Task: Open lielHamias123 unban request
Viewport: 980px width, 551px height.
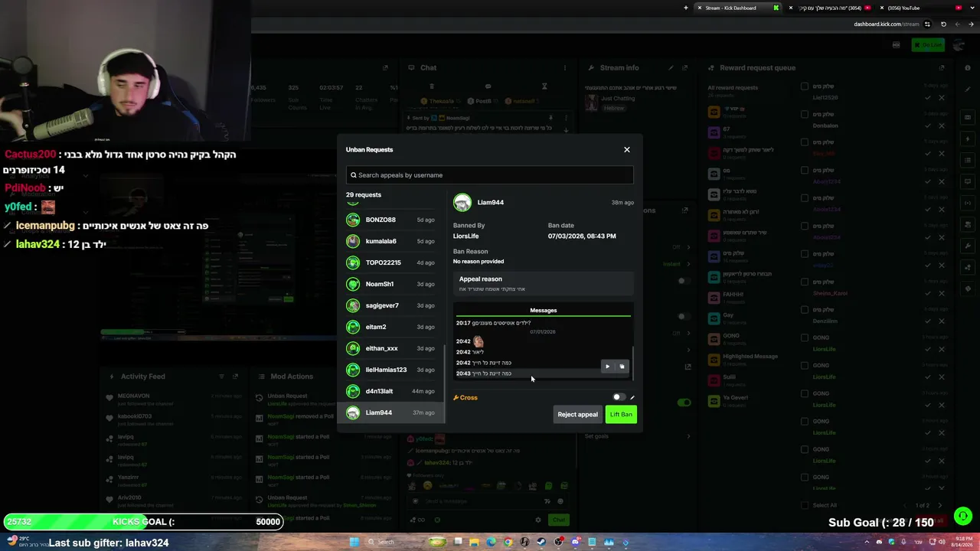Action: click(391, 370)
